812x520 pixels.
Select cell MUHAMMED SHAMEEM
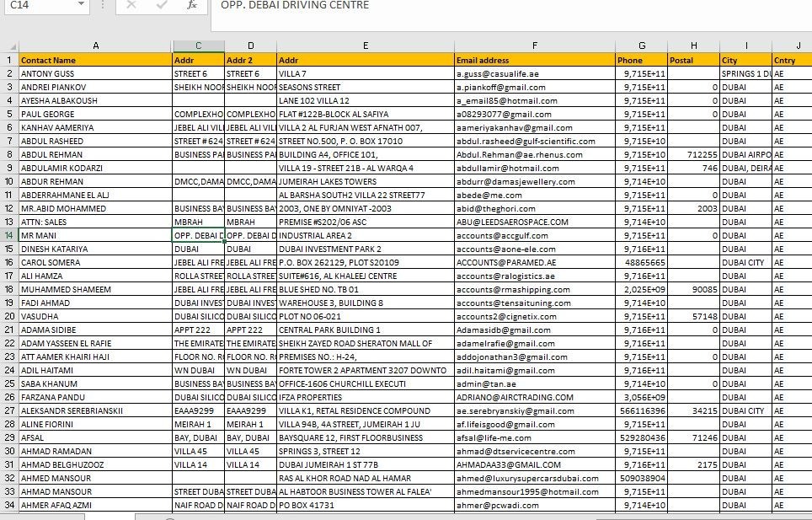click(x=96, y=289)
